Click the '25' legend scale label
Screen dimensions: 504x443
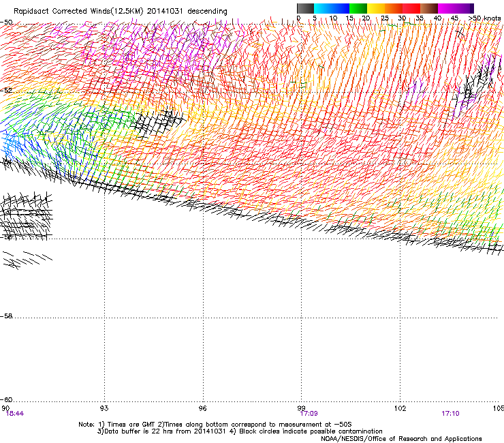pyautogui.click(x=384, y=18)
